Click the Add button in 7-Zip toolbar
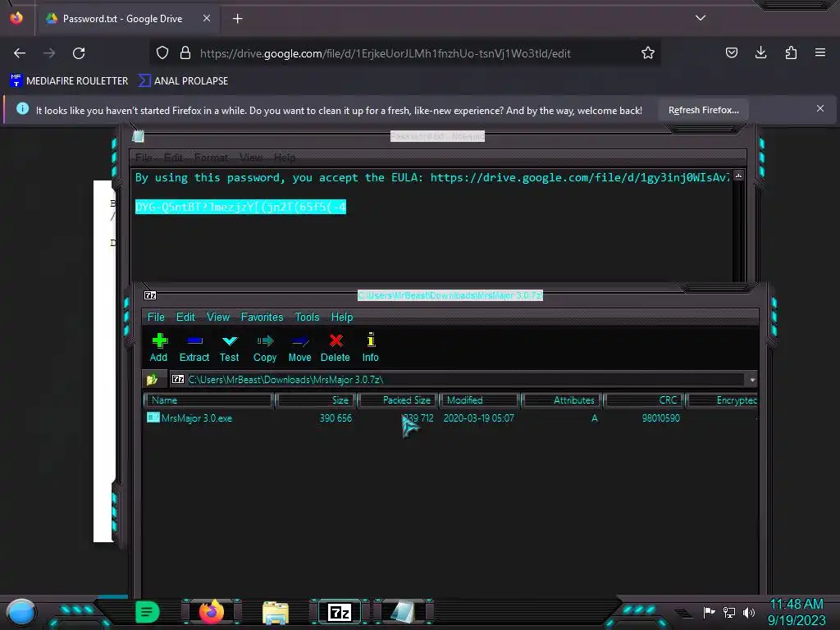This screenshot has height=630, width=840. click(x=158, y=348)
